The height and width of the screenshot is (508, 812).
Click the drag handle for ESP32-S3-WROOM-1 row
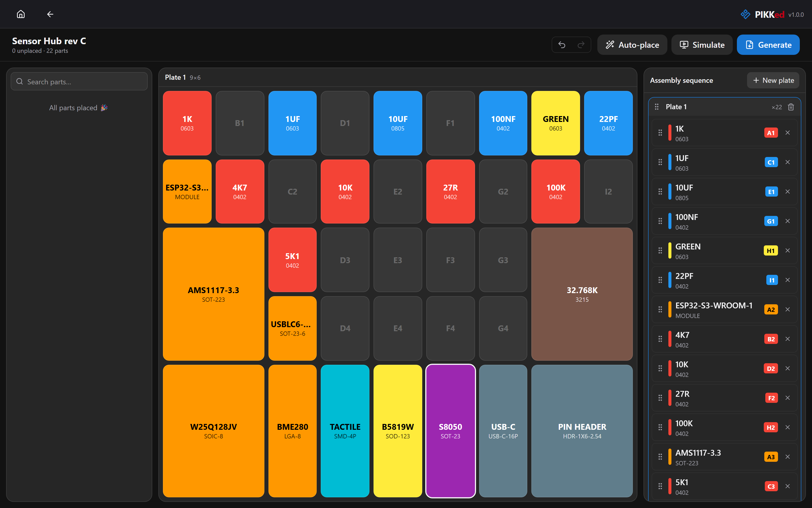[660, 309]
